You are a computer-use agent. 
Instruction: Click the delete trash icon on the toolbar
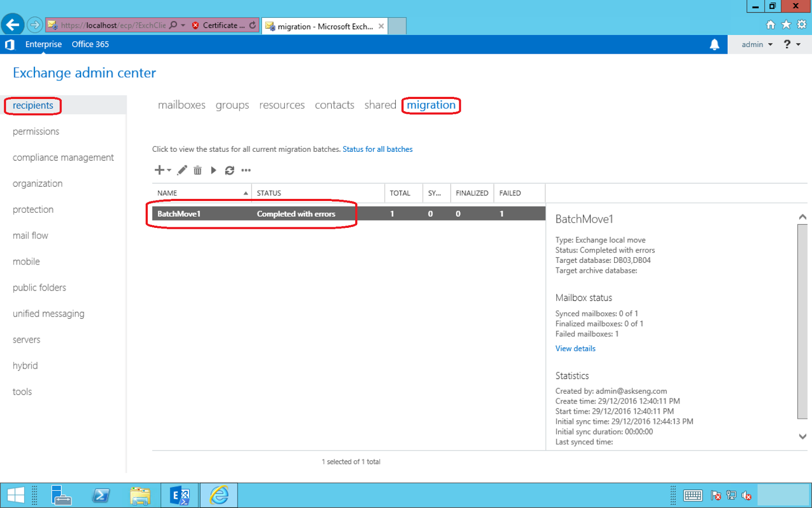[x=197, y=170]
